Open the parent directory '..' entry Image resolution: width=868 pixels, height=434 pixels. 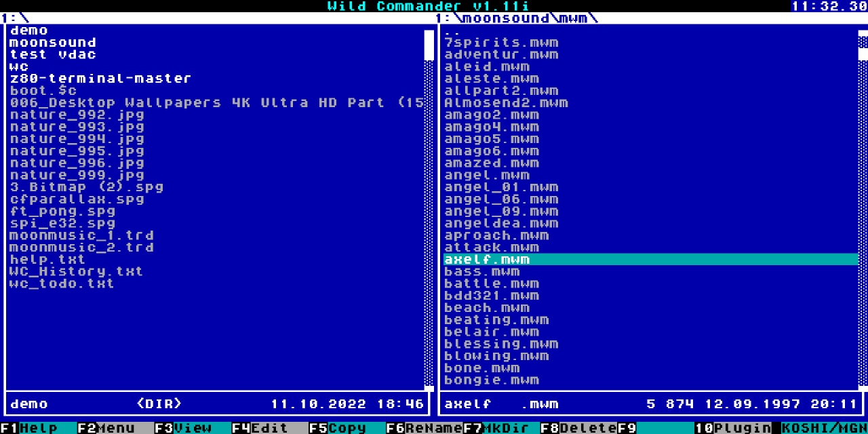453,31
